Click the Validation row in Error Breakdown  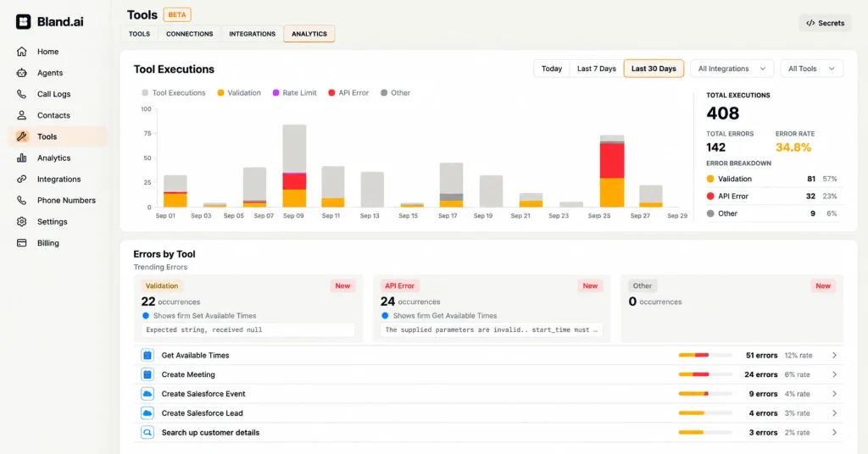(x=775, y=180)
